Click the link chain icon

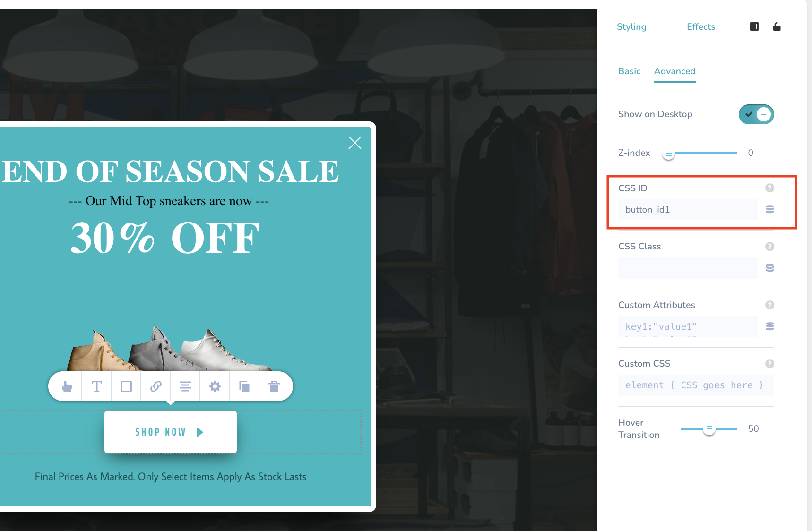[x=156, y=387]
